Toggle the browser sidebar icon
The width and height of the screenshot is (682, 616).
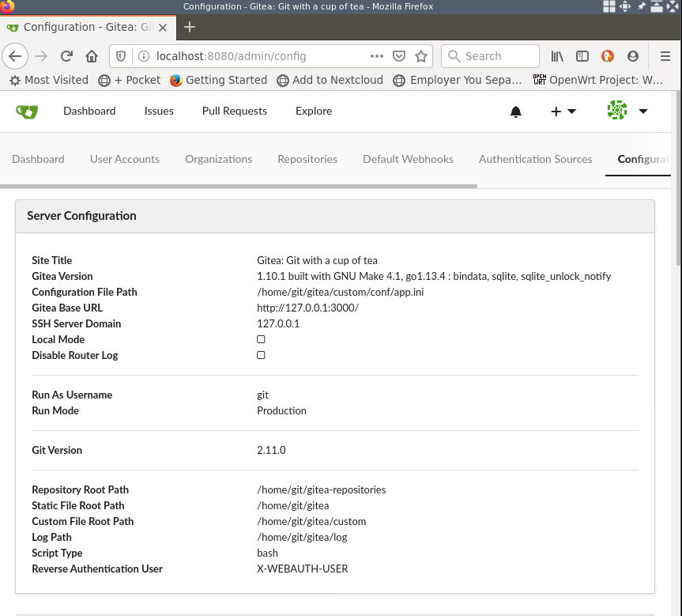pyautogui.click(x=582, y=56)
